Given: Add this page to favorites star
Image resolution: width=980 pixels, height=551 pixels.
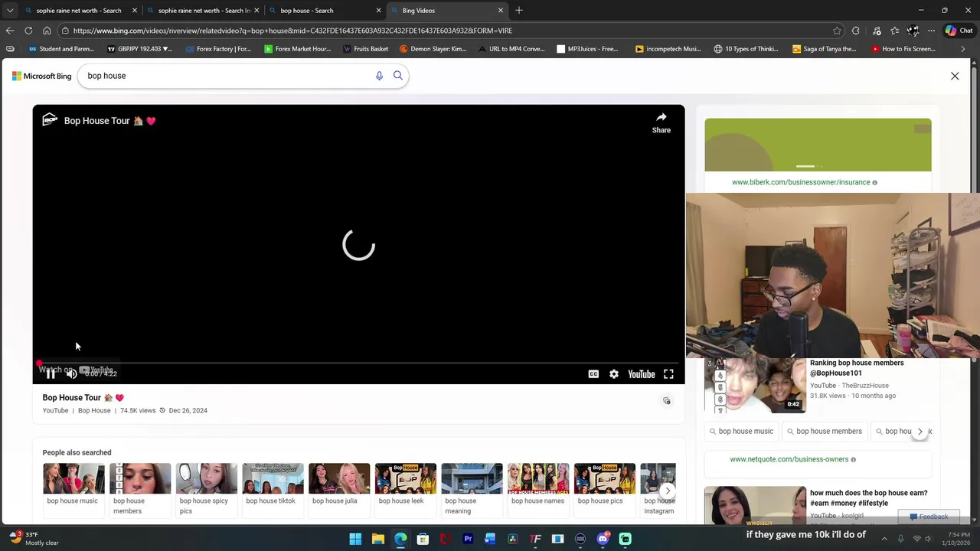Looking at the screenshot, I should [x=837, y=31].
